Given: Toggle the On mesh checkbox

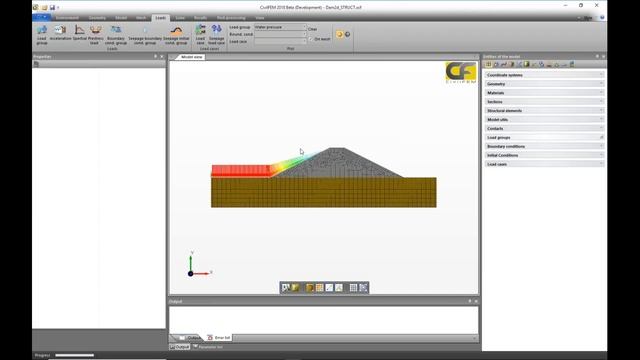Looking at the screenshot, I should pyautogui.click(x=311, y=39).
